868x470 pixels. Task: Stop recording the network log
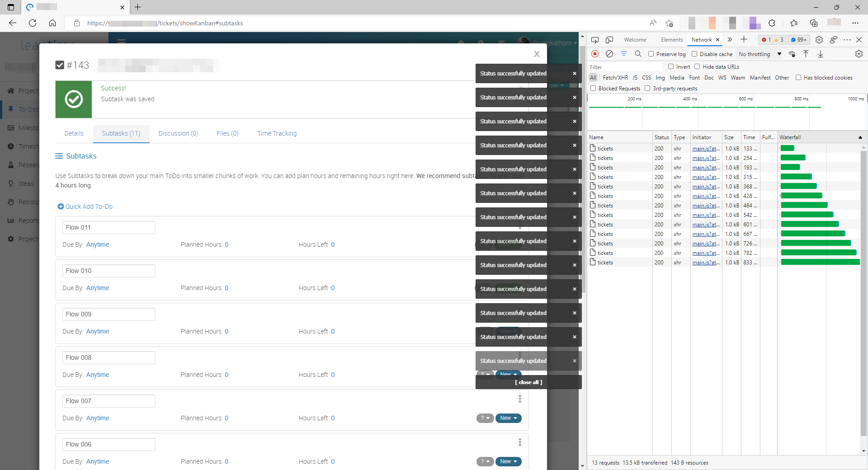coord(594,54)
